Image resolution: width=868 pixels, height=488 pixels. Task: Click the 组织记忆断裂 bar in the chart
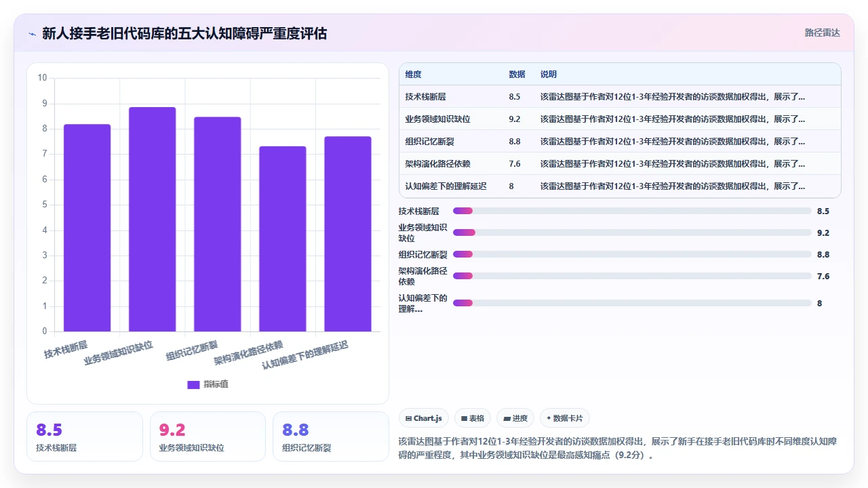[x=217, y=224]
